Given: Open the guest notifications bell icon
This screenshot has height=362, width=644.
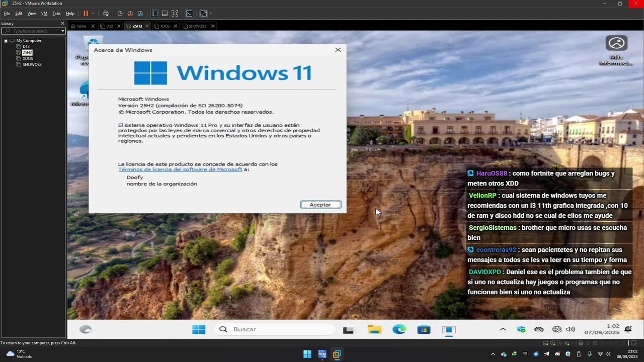Looking at the screenshot, I should pos(628,329).
